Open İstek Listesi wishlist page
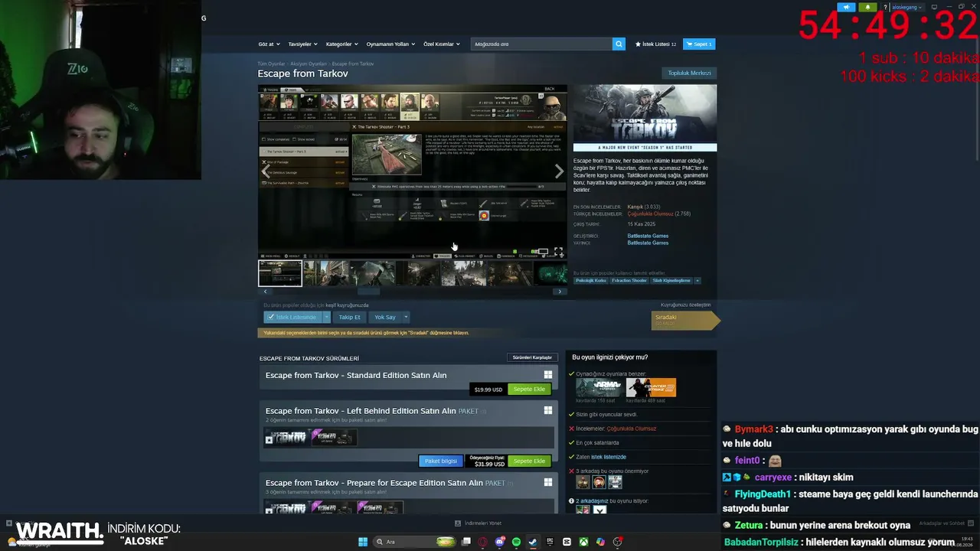The height and width of the screenshot is (551, 980). click(x=655, y=44)
